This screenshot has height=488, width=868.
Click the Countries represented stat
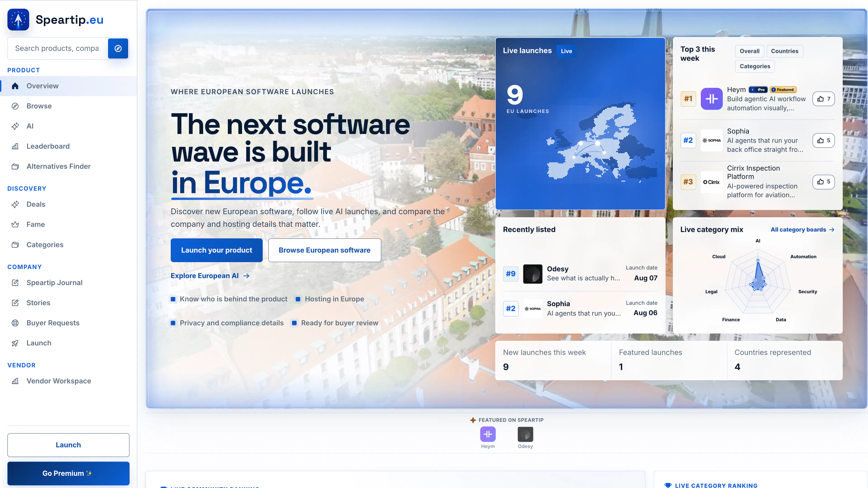tap(785, 360)
